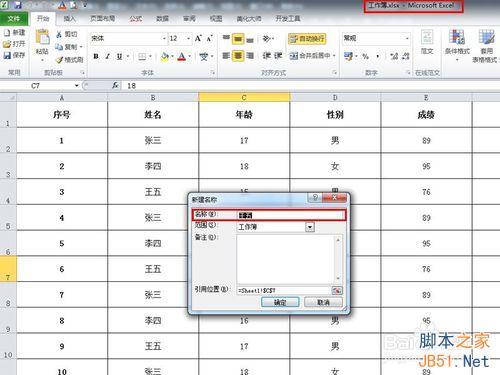Click the 打开 open file icon
This screenshot has height=375, width=500.
7,44
